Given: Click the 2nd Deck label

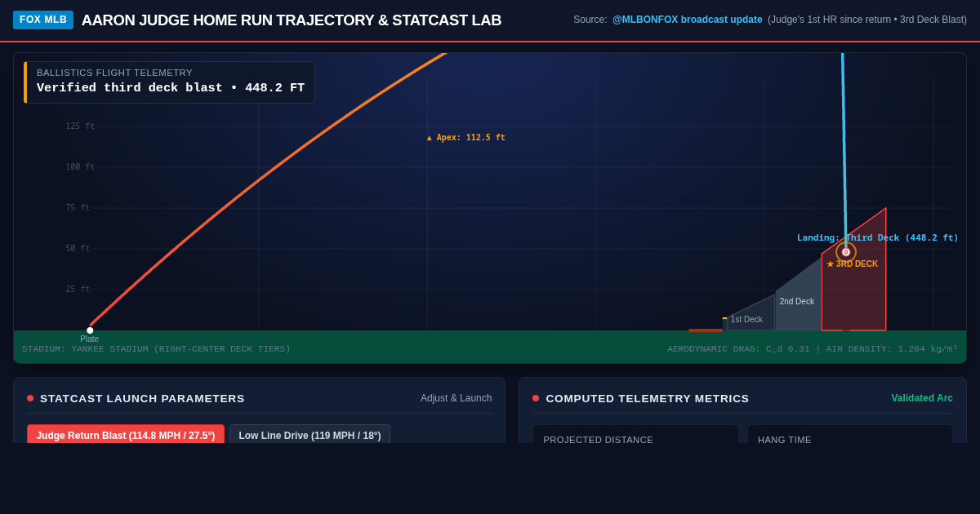Looking at the screenshot, I should point(796,302).
